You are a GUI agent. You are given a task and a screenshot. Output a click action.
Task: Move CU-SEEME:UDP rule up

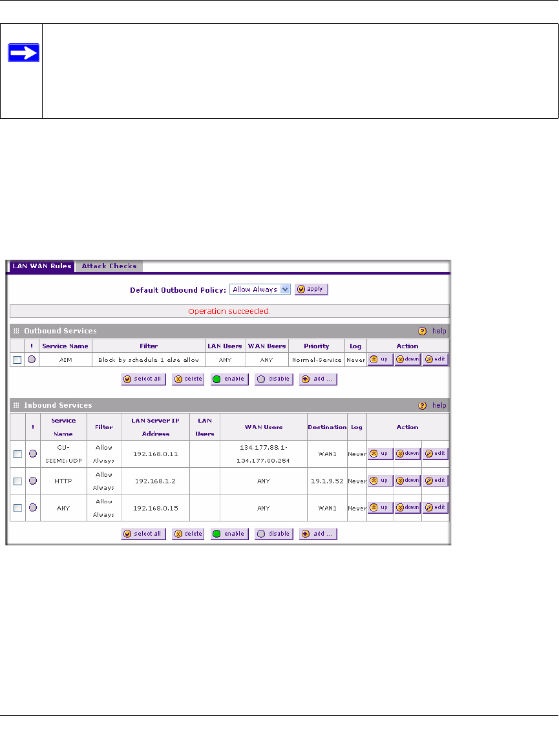pyautogui.click(x=381, y=454)
